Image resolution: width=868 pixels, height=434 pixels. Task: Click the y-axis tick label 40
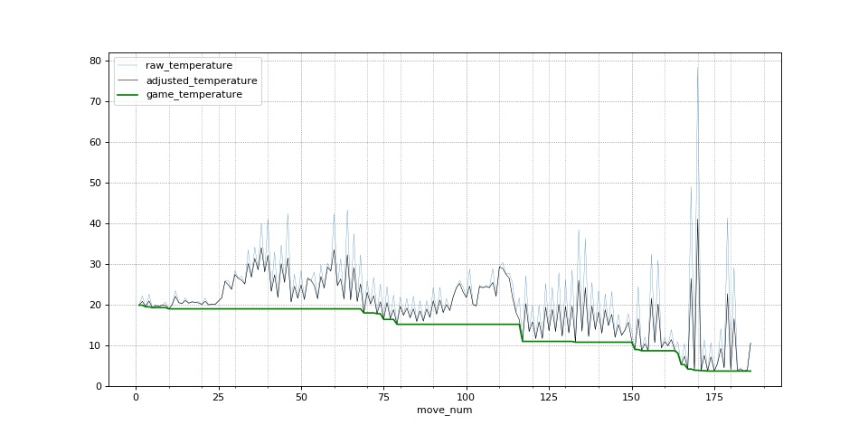coord(95,223)
